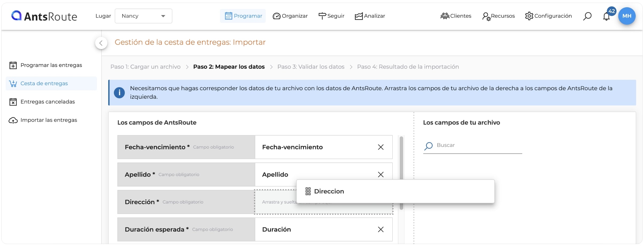The width and height of the screenshot is (644, 246).
Task: Click the Clientes people icon
Action: point(445,16)
